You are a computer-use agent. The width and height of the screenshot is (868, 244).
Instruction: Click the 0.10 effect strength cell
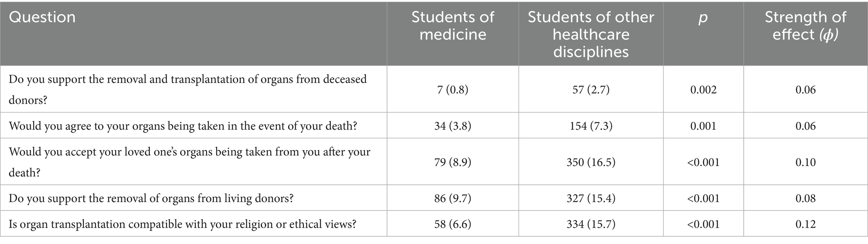pyautogui.click(x=805, y=162)
